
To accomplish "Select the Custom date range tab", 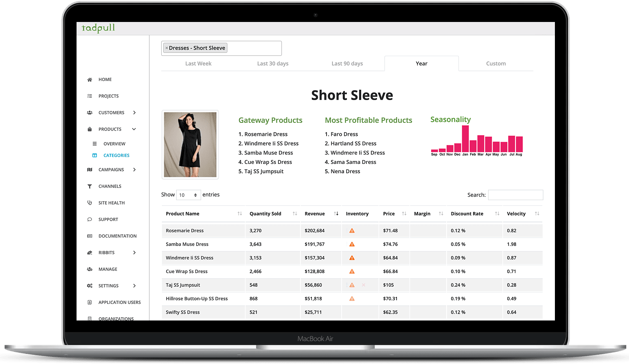I will 496,63.
